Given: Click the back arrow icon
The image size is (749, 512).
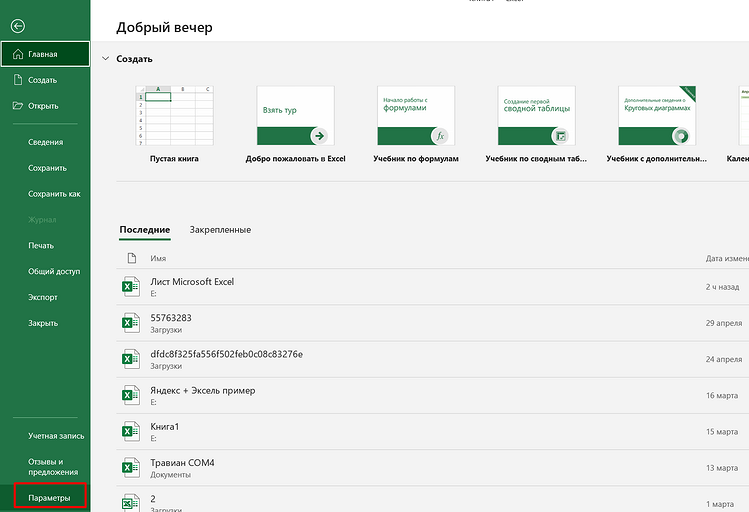Looking at the screenshot, I should 18,25.
